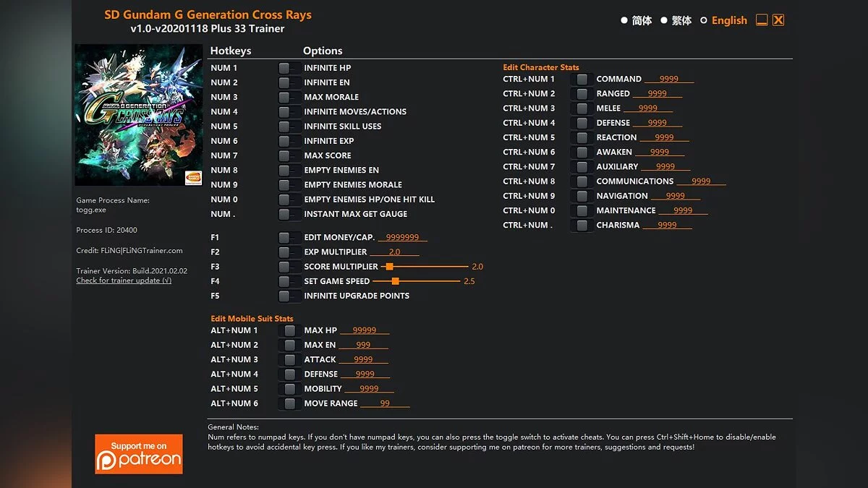Edit the Melee value field
Screen dimensions: 868x488
(648, 108)
